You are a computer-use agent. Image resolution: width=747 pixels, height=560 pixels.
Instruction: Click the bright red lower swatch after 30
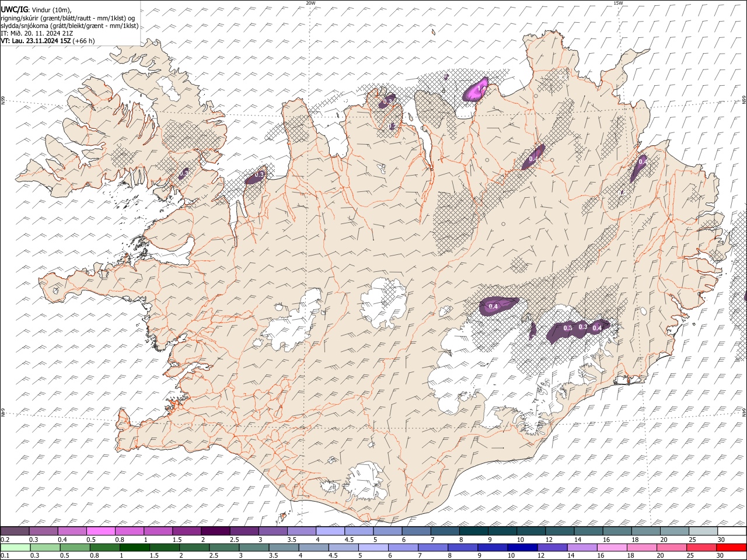click(731, 547)
